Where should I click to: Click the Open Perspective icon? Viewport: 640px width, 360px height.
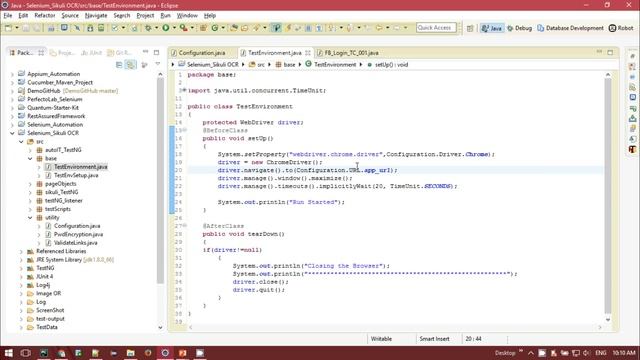click(470, 28)
